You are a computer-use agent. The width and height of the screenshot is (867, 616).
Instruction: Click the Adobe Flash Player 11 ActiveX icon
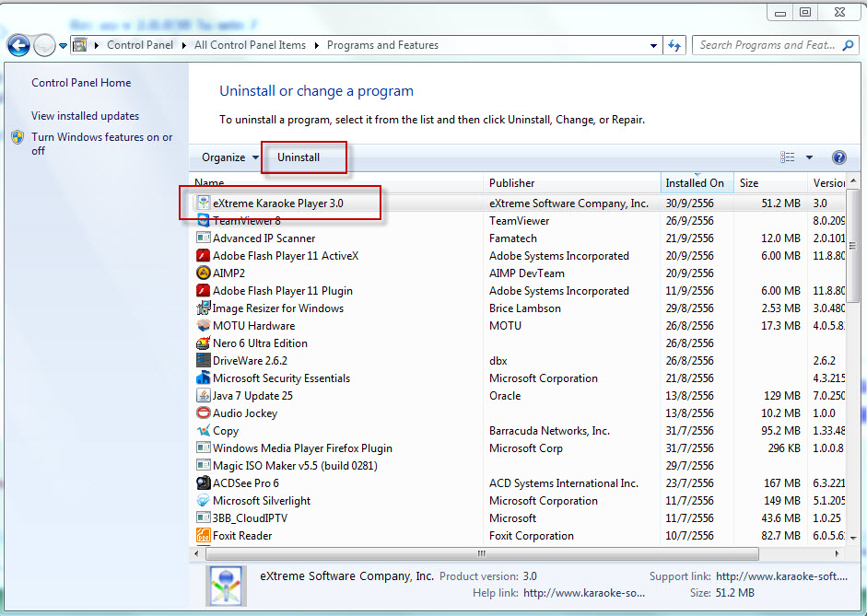pyautogui.click(x=204, y=256)
